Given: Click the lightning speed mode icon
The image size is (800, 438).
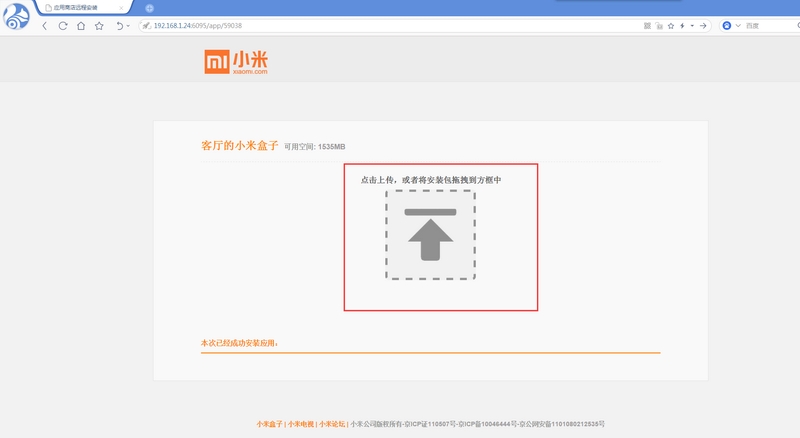Looking at the screenshot, I should (682, 26).
